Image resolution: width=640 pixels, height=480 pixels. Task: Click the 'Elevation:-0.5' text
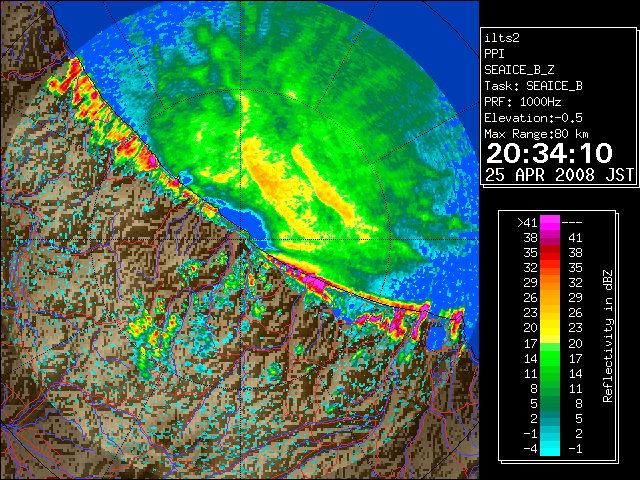tap(533, 118)
